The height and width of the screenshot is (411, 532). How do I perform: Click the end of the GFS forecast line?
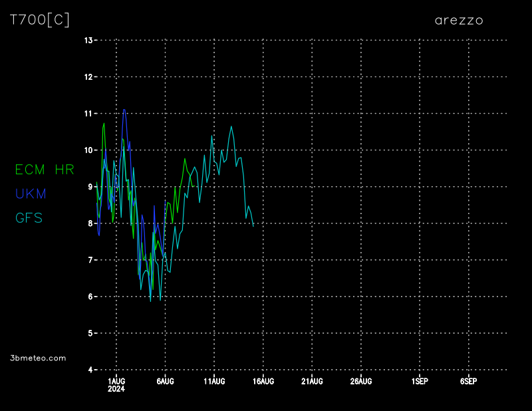253,226
